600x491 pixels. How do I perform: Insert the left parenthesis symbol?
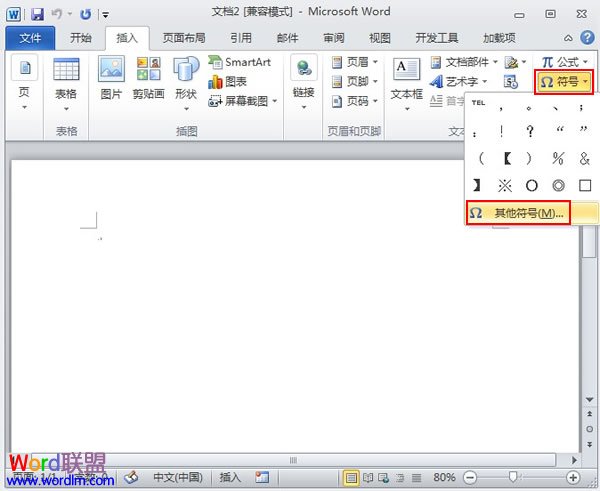[x=481, y=158]
